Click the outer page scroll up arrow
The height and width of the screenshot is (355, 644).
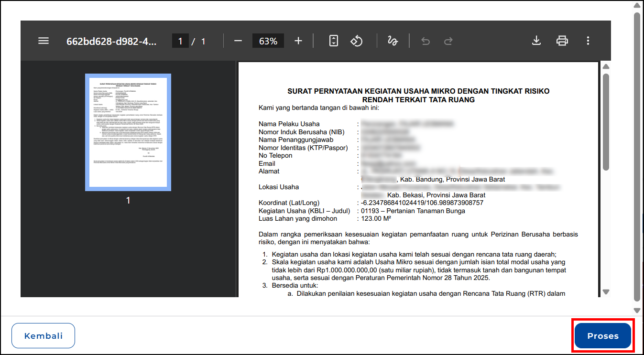click(637, 6)
